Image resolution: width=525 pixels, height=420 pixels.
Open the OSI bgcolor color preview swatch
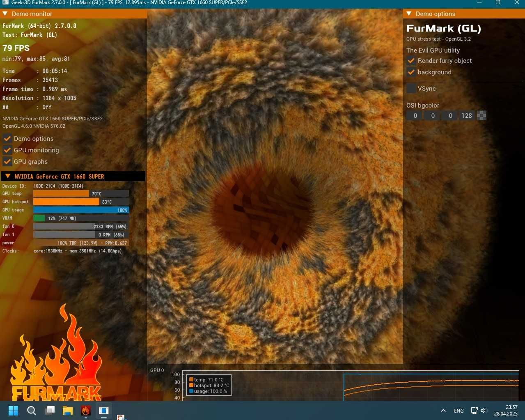(482, 116)
